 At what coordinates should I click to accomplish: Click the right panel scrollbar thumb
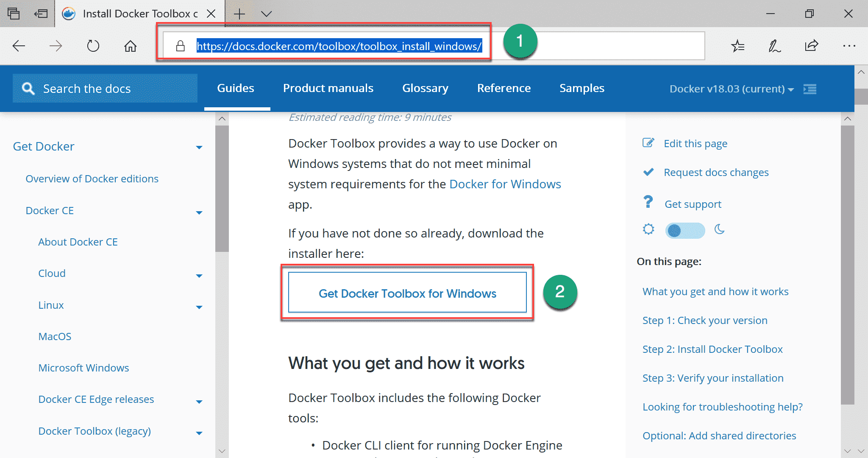[x=847, y=265]
